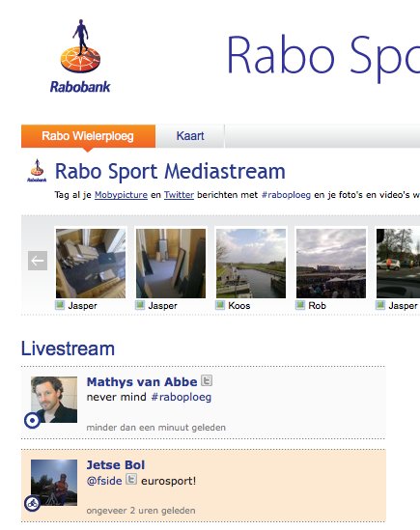
Task: Click the picture icon beside Koos label
Action: point(220,305)
